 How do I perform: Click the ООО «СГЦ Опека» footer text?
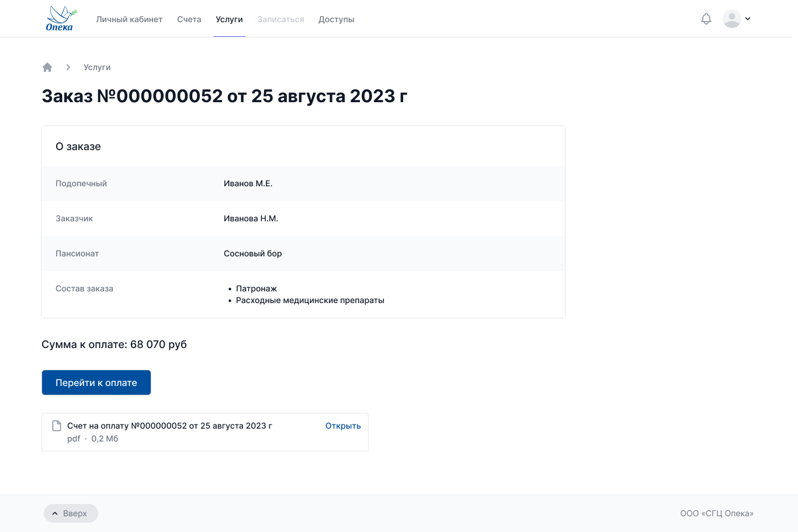pyautogui.click(x=717, y=513)
